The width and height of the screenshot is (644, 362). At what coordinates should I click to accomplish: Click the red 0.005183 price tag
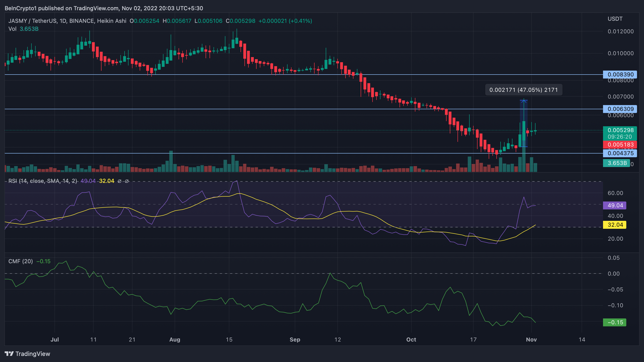click(620, 145)
